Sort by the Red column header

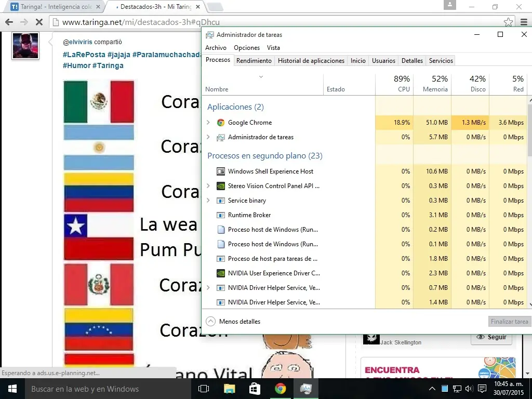tap(508, 84)
